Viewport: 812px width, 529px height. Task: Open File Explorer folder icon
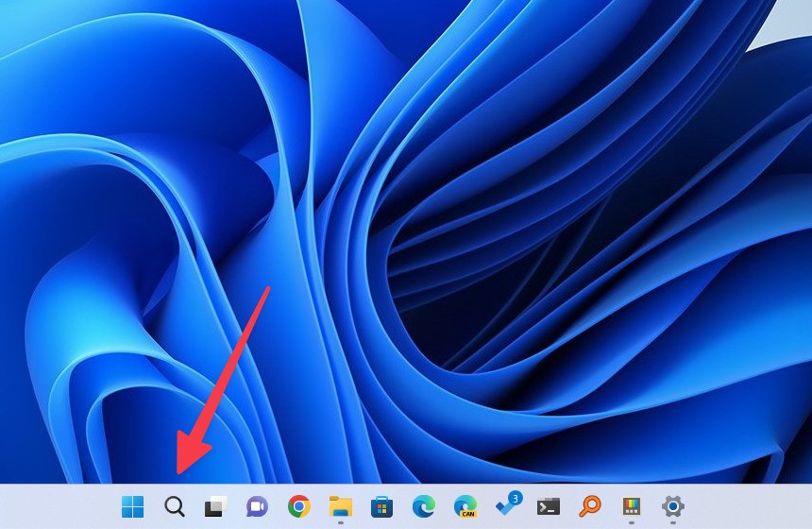pos(340,506)
